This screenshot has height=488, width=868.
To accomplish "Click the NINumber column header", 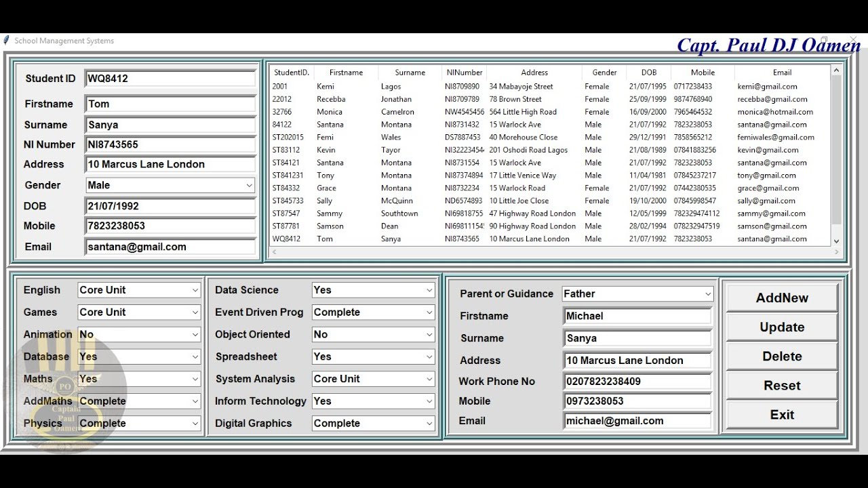I will pos(465,73).
